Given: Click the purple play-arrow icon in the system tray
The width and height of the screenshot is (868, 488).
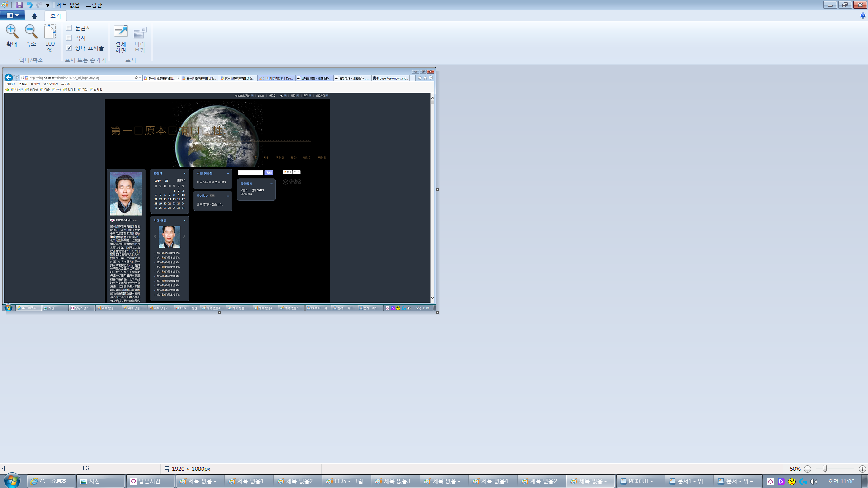Looking at the screenshot, I should pos(781,482).
